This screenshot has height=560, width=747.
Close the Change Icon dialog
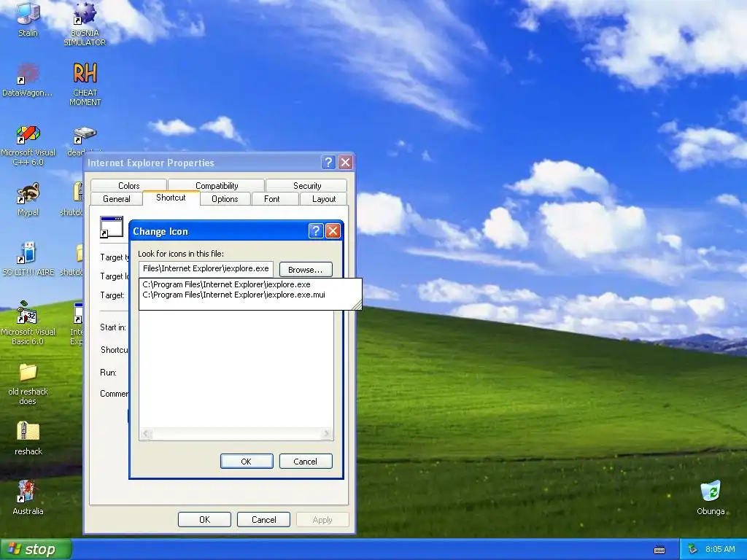click(333, 231)
